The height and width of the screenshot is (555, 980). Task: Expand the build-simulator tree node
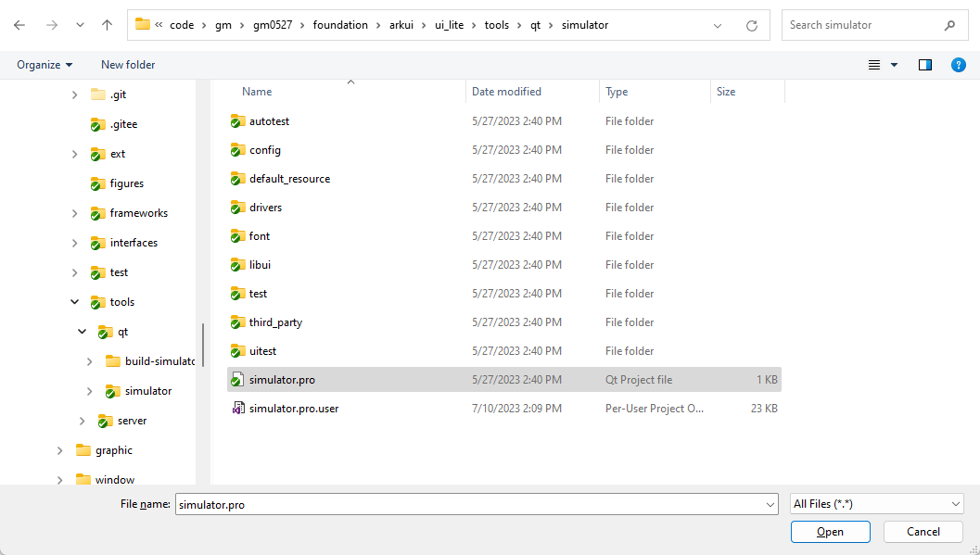click(x=89, y=361)
